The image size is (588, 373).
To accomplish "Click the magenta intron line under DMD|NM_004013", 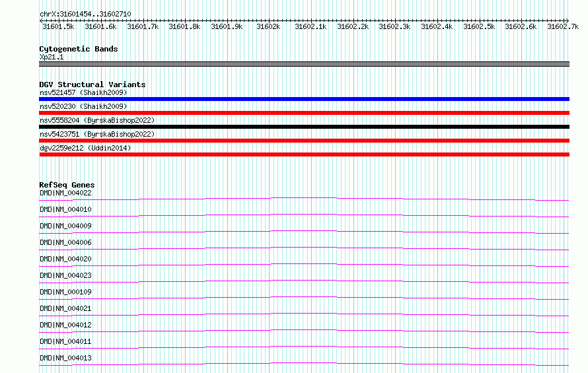I will [304, 362].
